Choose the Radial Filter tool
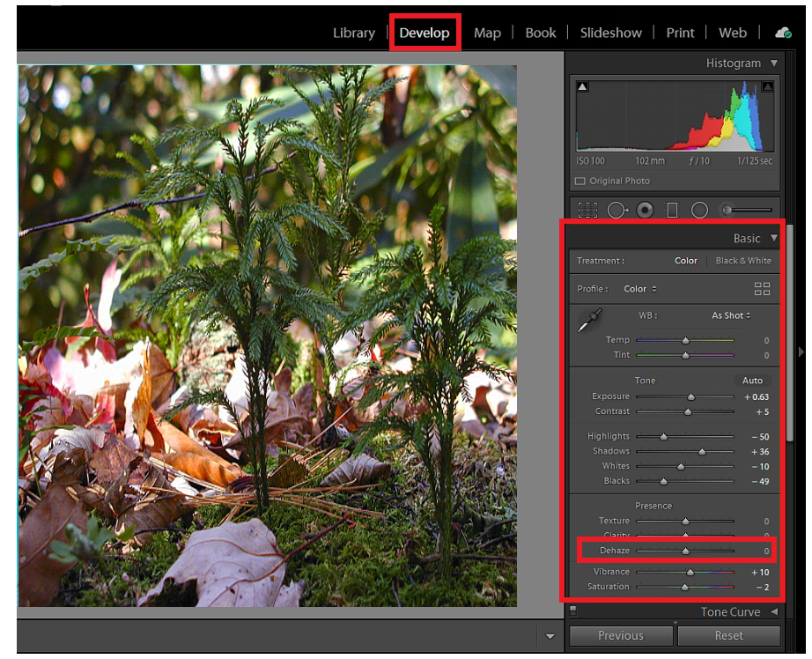 [x=700, y=210]
